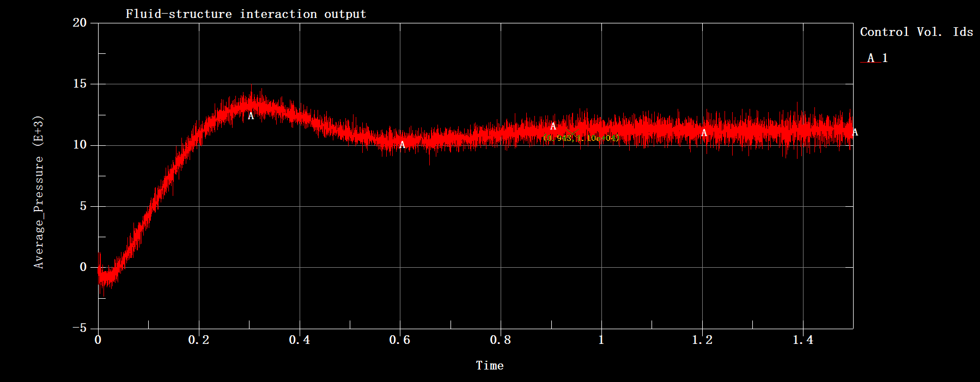The height and width of the screenshot is (382, 980).
Task: Click the Time axis label
Action: [490, 366]
